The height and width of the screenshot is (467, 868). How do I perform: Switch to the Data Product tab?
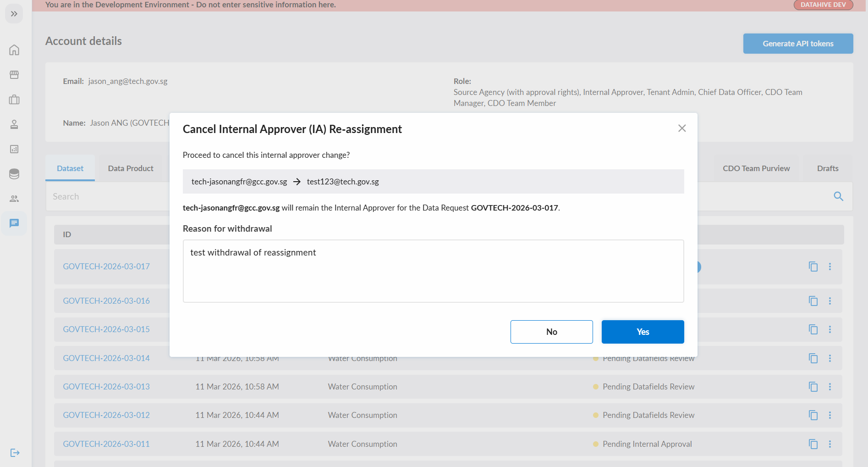click(131, 168)
